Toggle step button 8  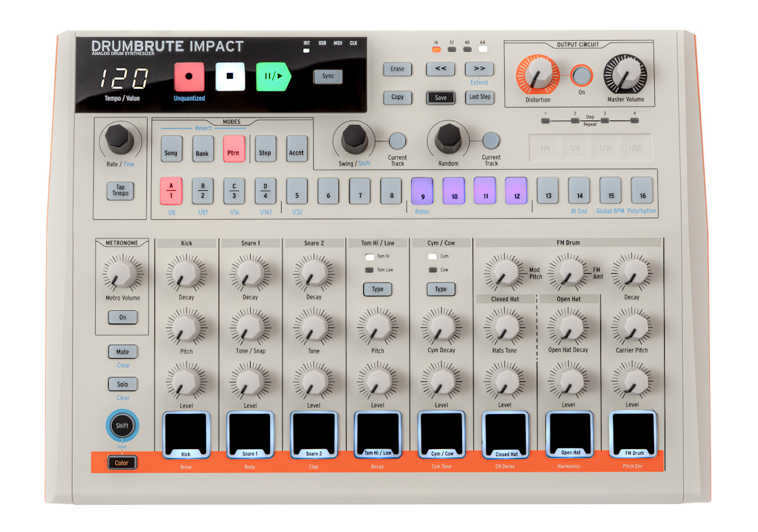click(391, 191)
